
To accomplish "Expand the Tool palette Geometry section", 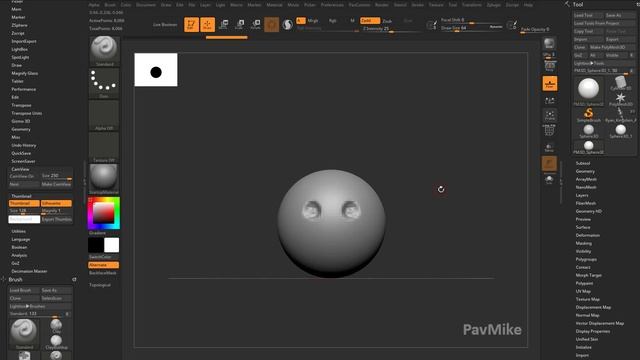I will 585,171.
